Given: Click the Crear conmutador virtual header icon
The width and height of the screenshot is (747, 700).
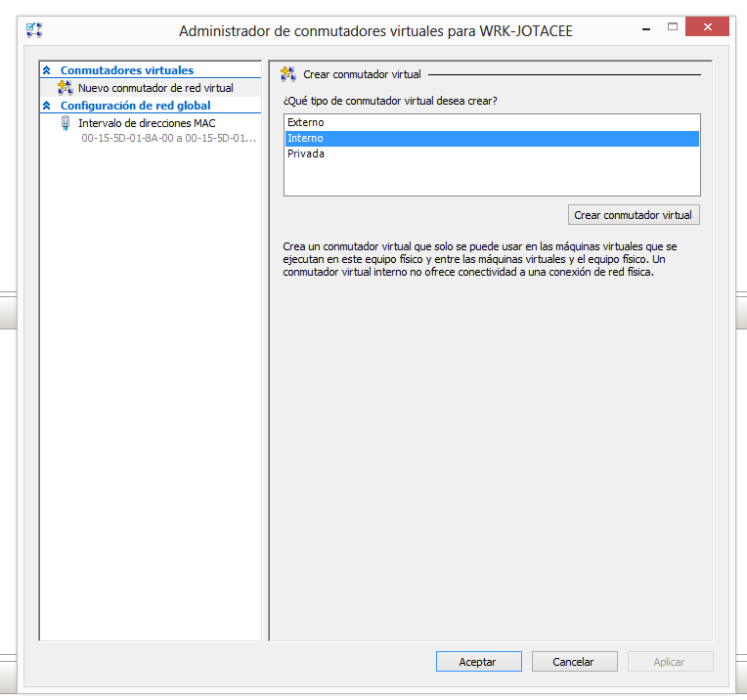Looking at the screenshot, I should 288,74.
